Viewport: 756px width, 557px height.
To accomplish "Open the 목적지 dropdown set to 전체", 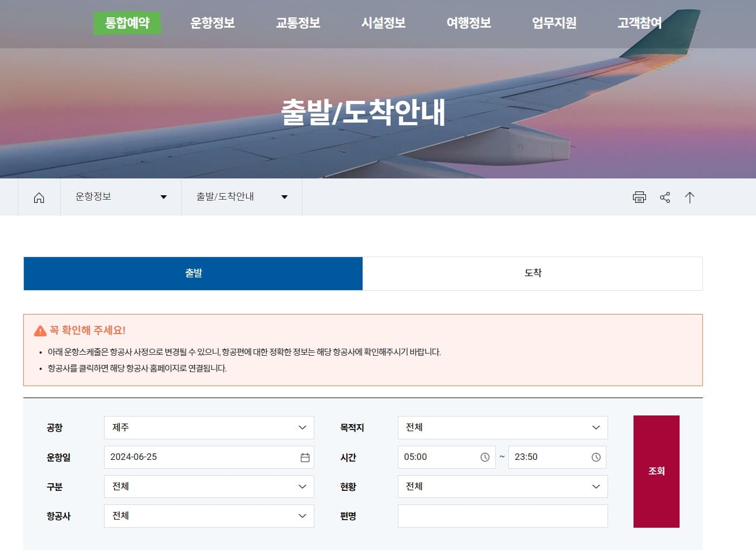I will (x=502, y=427).
